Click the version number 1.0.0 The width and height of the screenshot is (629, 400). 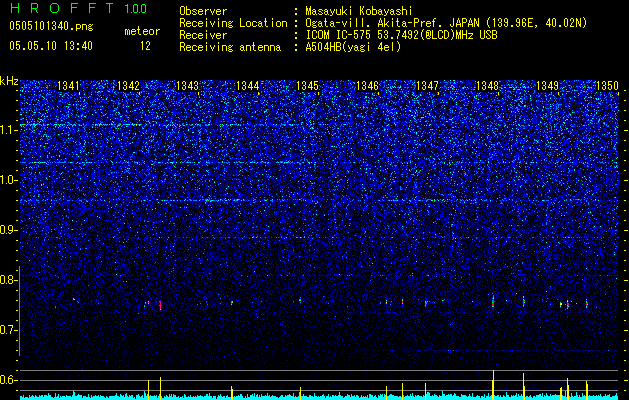pos(135,8)
